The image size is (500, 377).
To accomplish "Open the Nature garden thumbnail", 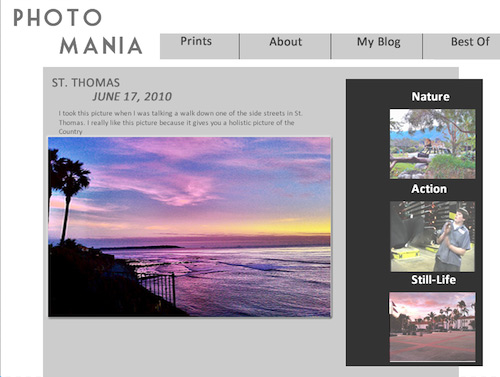I will point(433,144).
